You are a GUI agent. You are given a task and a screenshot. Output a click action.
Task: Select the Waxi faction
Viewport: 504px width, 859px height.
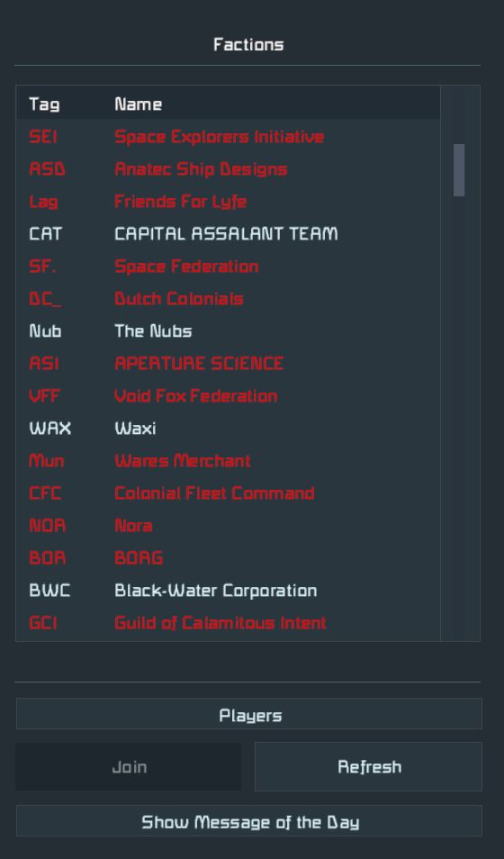[x=228, y=428]
